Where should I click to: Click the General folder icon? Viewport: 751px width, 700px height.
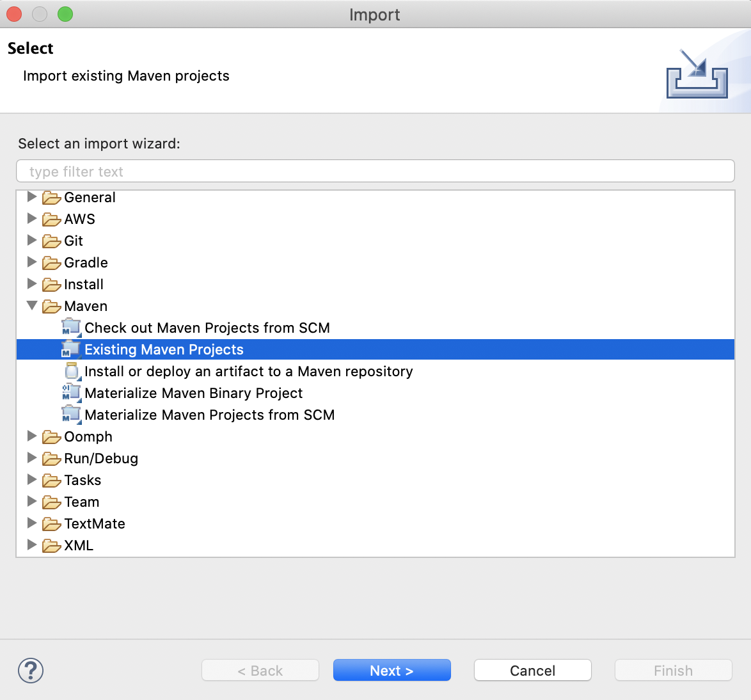click(51, 198)
